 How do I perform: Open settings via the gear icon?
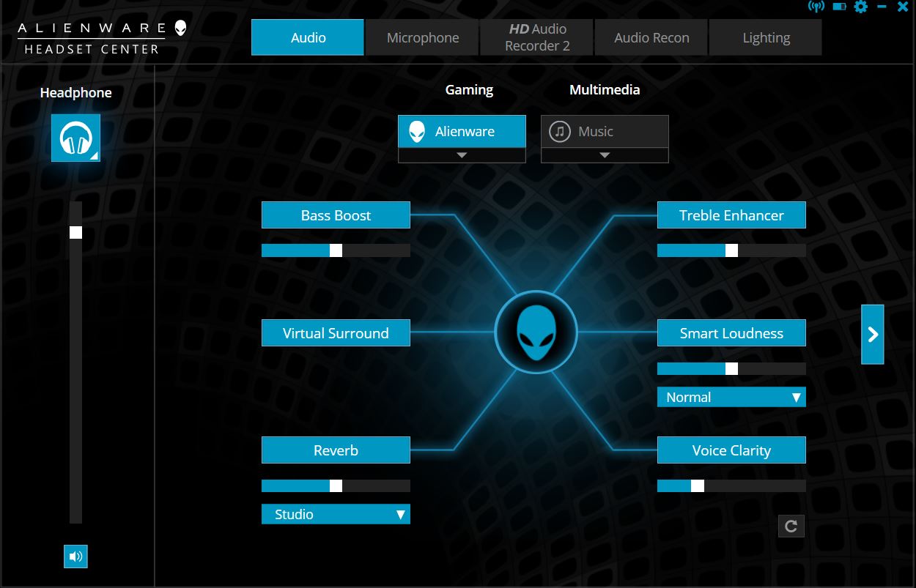pos(860,7)
